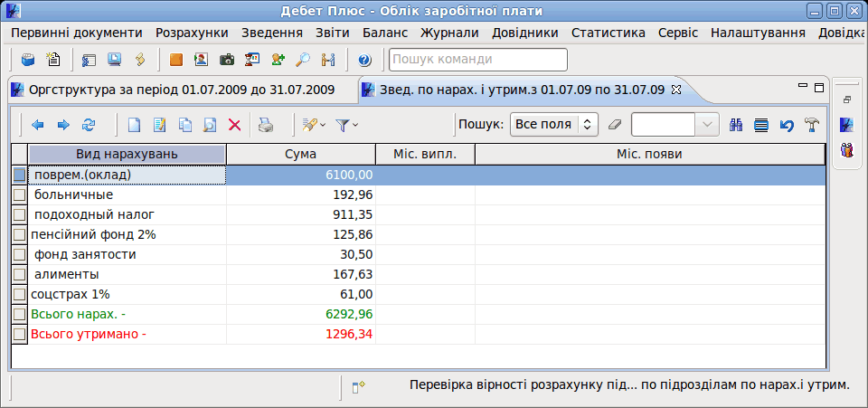Click the status bar icon with yellow star
Viewport: 868px width, 408px height.
point(359,387)
